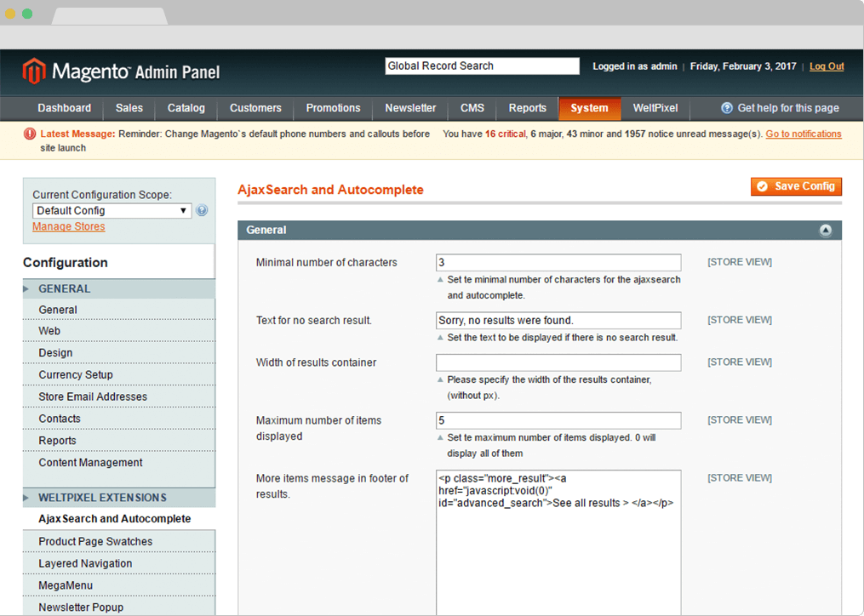
Task: Click the '16 critical' message count text
Action: 506,134
